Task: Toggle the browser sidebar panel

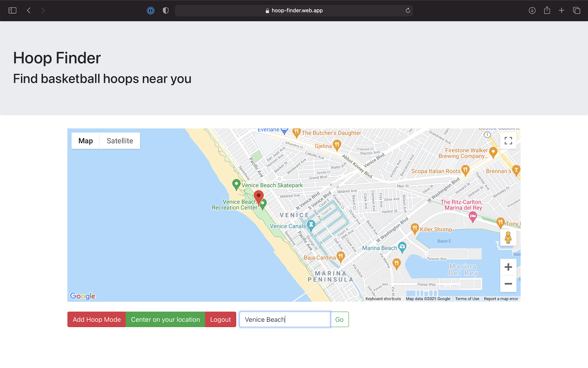Action: coord(12,10)
